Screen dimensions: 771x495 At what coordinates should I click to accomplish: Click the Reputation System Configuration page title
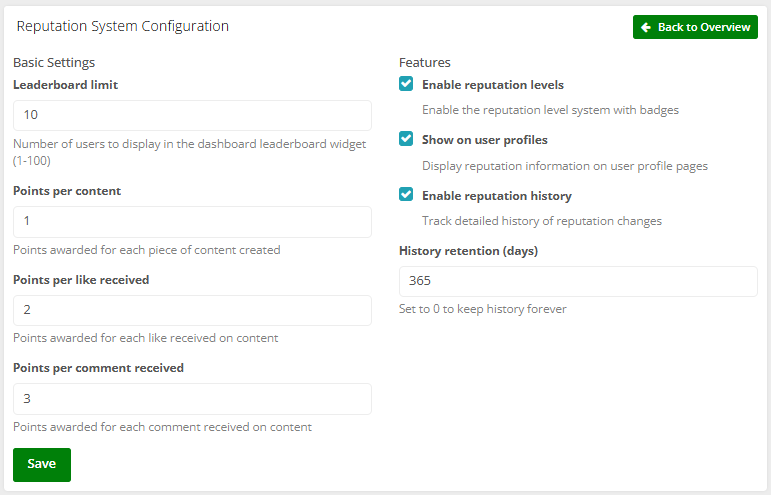123,26
